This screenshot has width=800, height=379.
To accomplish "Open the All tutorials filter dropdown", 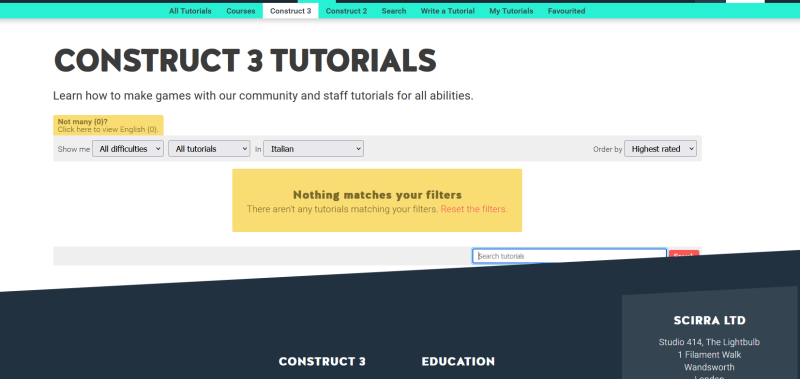I will pos(209,149).
